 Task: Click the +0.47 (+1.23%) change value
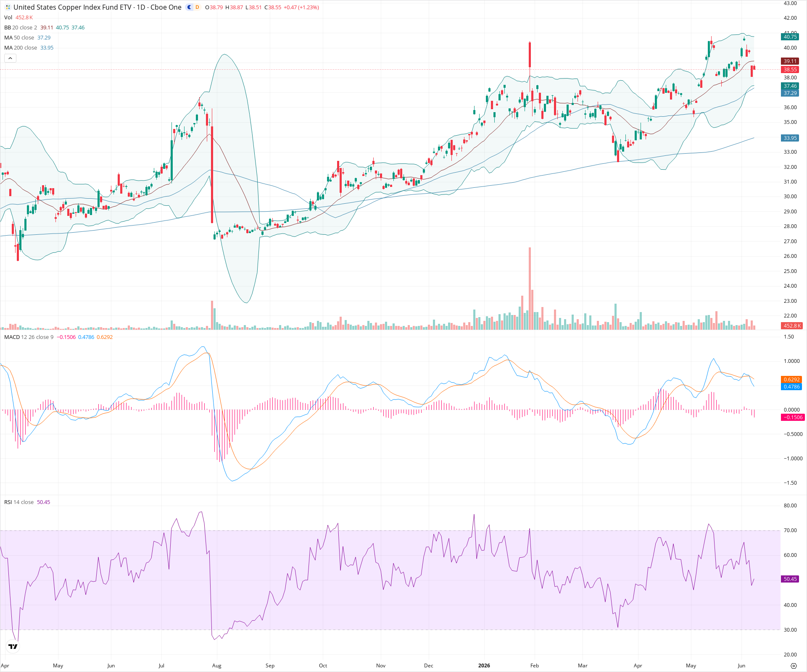click(301, 7)
